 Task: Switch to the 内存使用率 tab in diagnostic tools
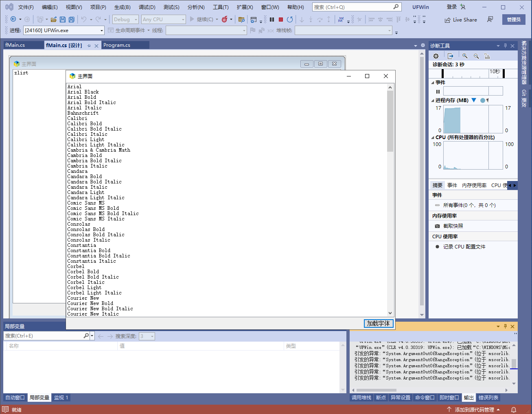click(x=474, y=185)
